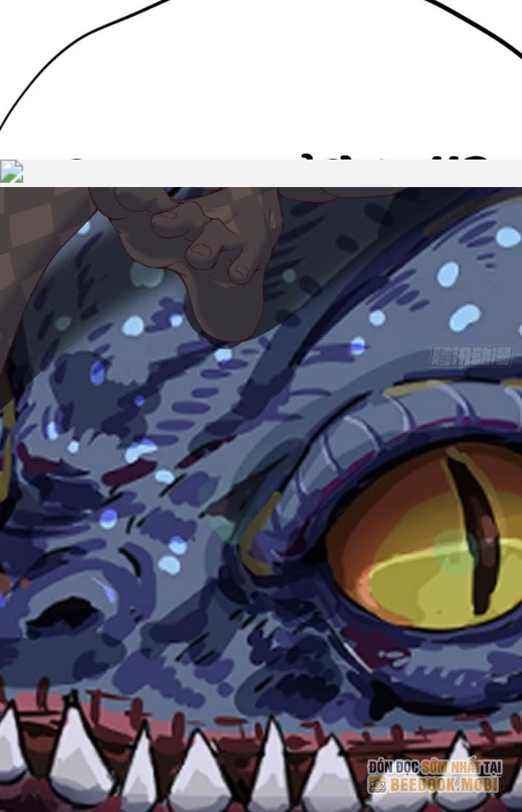Click the broken image icon
Image resolution: width=522 pixels, height=812 pixels.
[12, 172]
